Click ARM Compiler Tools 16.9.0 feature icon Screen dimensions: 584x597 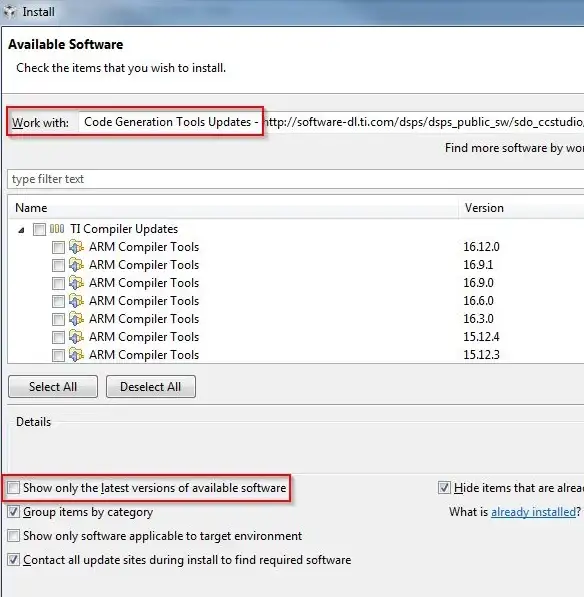76,283
